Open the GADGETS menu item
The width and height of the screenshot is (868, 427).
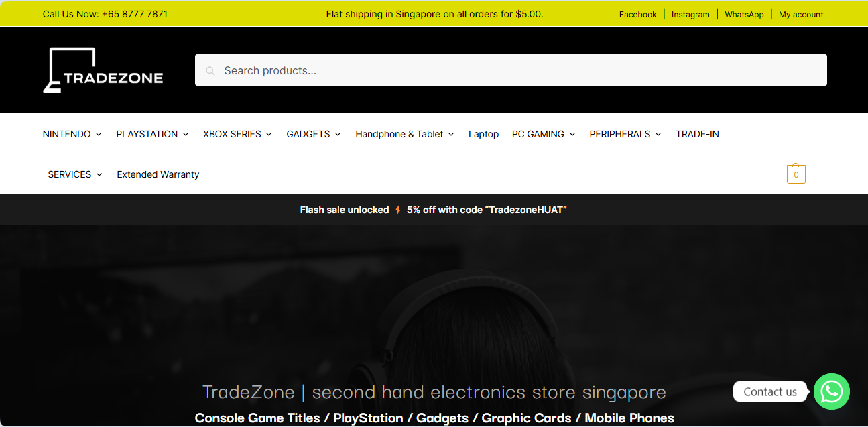pyautogui.click(x=308, y=134)
